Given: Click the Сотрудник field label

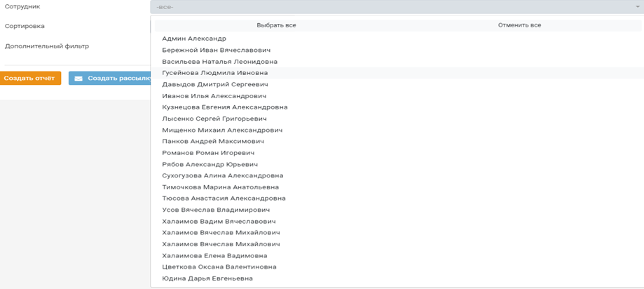Looking at the screenshot, I should (22, 7).
